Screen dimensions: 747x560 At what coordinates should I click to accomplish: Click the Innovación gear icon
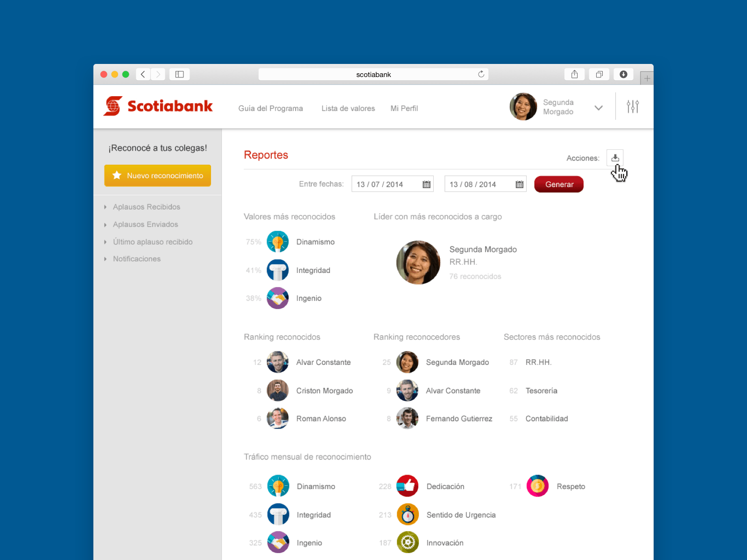click(x=408, y=543)
